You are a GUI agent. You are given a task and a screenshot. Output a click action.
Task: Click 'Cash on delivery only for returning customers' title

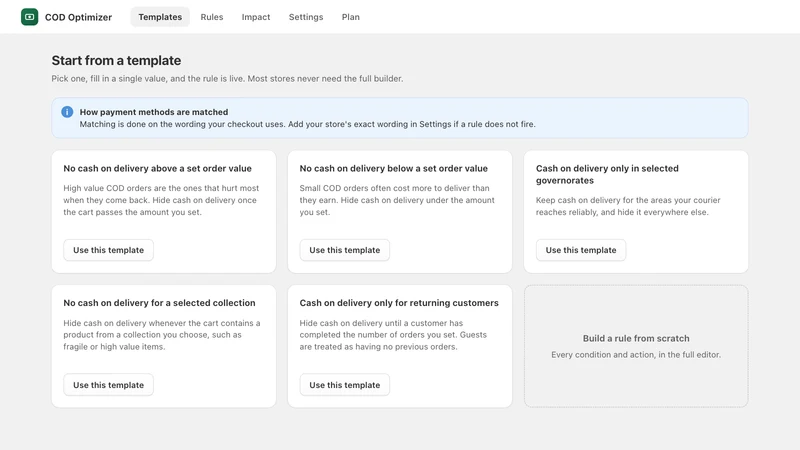point(399,303)
